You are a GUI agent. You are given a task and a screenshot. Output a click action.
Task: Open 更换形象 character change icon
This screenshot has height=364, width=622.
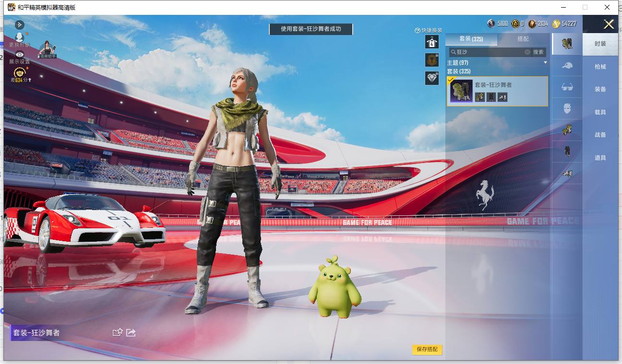point(20,38)
